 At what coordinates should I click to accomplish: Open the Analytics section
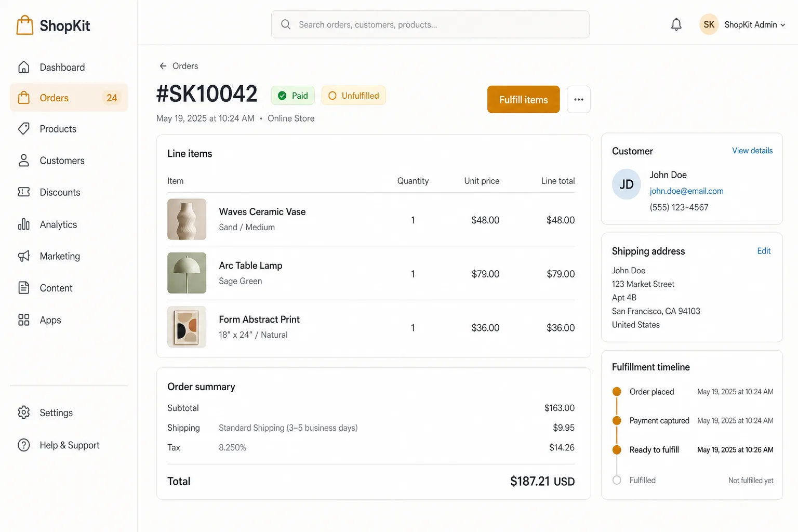[x=69, y=224]
